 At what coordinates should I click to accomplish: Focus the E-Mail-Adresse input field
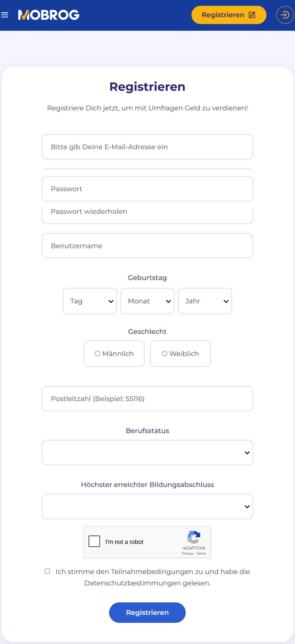(147, 147)
